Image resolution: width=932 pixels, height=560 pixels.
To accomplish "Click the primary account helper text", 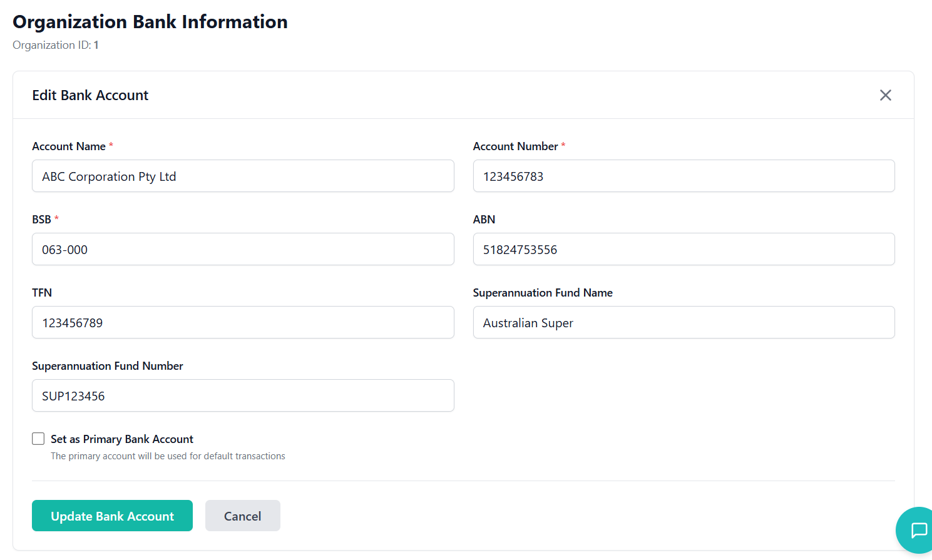I will pyautogui.click(x=168, y=456).
